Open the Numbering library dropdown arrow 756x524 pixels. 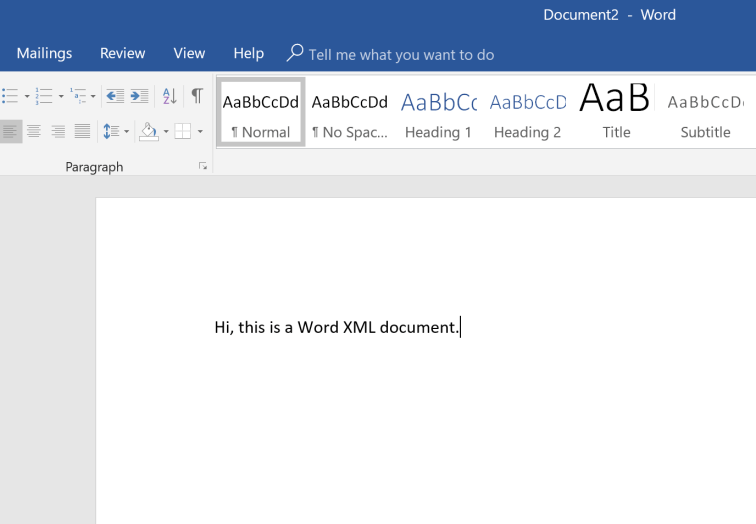tap(61, 97)
